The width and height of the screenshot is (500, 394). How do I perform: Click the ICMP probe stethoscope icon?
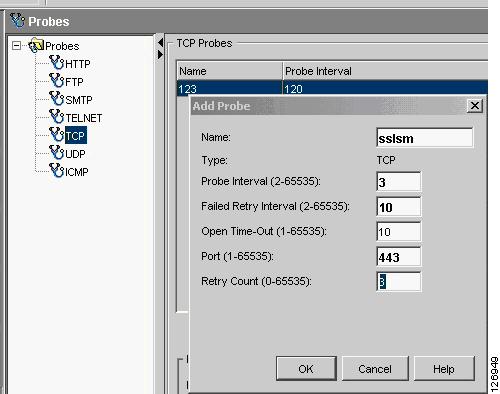click(x=56, y=170)
